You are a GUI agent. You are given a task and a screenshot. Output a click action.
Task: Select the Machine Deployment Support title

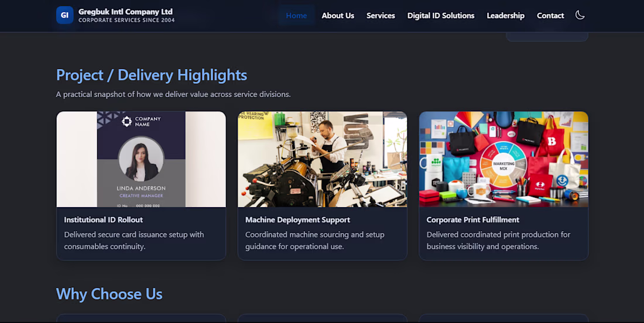pyautogui.click(x=298, y=219)
